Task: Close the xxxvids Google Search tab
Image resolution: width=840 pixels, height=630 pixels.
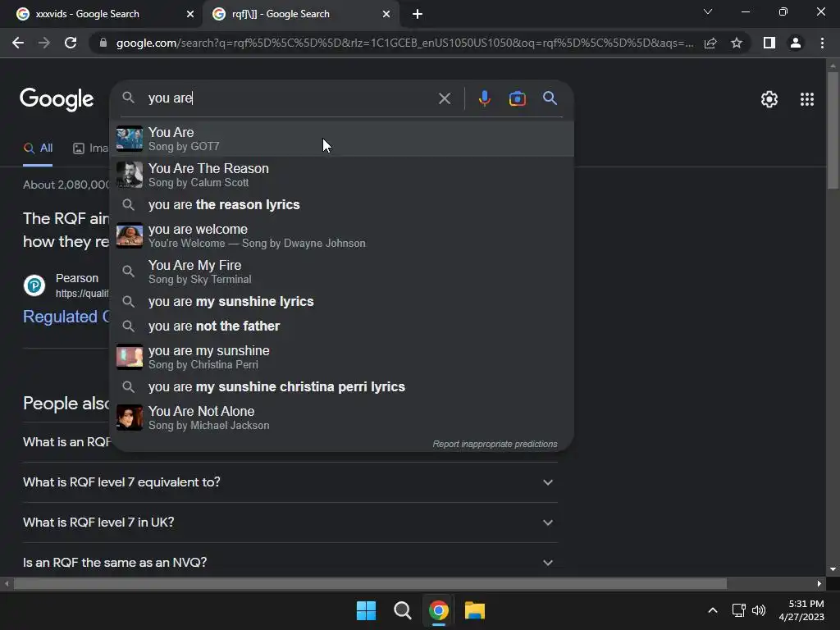Action: pyautogui.click(x=189, y=15)
